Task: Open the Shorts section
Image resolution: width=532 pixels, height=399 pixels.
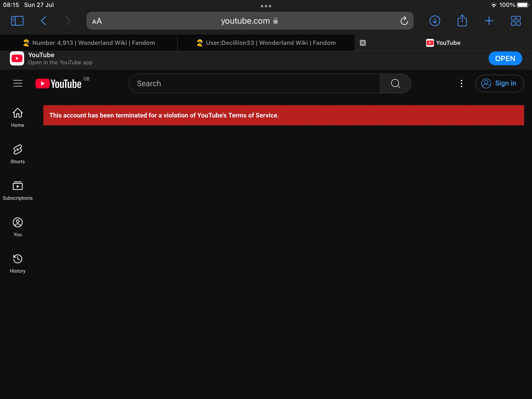Action: click(x=17, y=153)
